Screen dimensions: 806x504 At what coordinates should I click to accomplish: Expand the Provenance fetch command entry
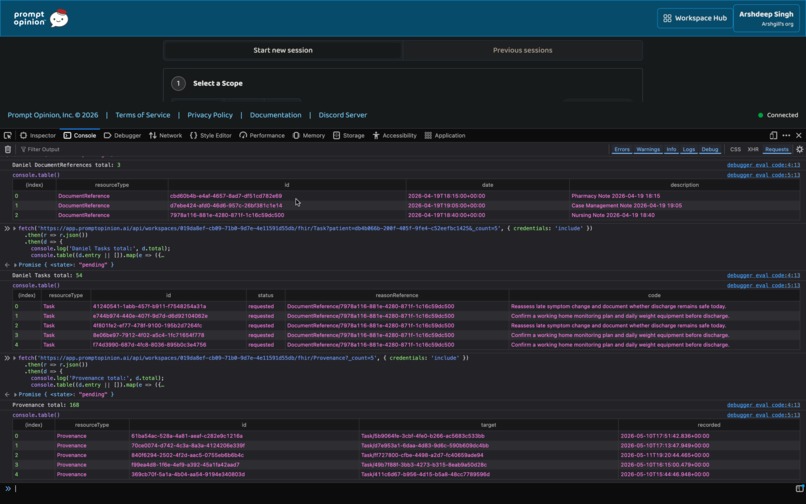point(14,358)
